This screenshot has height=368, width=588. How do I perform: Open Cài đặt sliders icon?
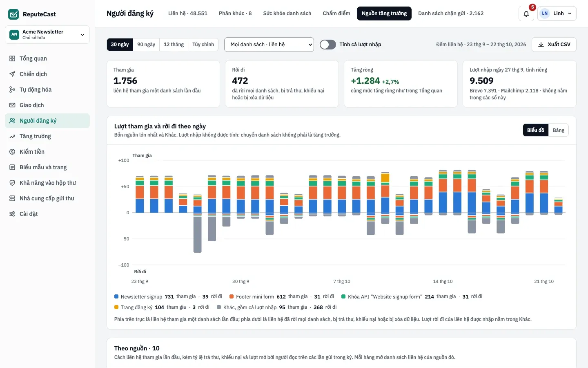(12, 214)
